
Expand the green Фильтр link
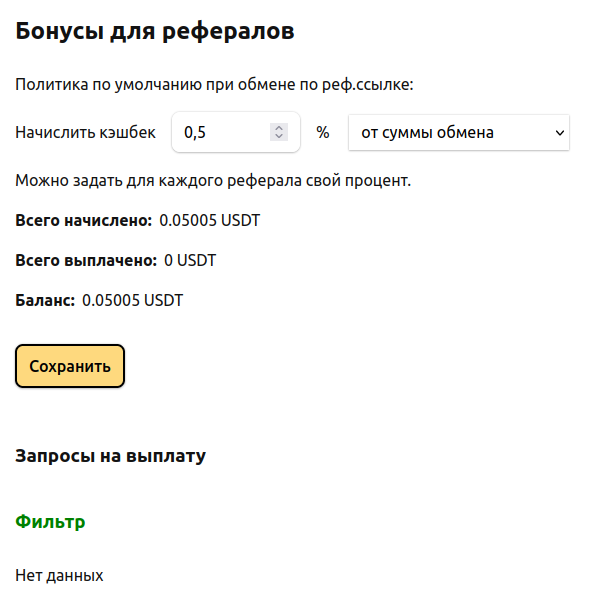point(50,521)
